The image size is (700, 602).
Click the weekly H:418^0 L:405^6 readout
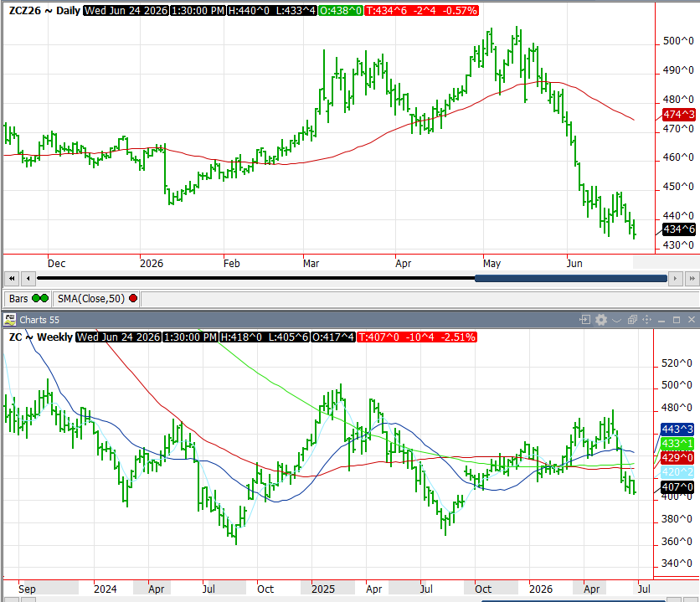click(x=265, y=337)
